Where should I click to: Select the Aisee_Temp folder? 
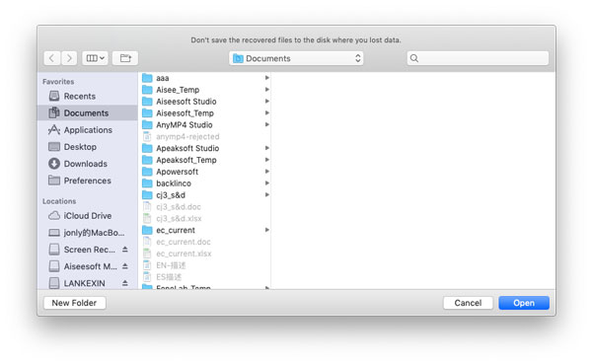point(204,90)
